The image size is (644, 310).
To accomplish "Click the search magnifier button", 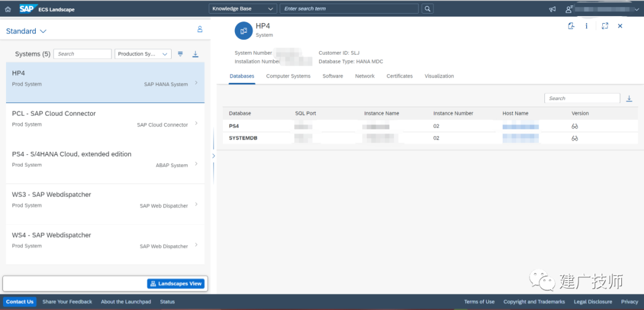I will pos(428,8).
